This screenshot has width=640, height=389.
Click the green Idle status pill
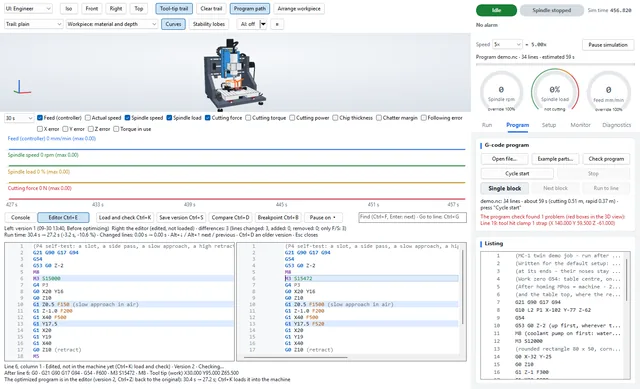(496, 10)
